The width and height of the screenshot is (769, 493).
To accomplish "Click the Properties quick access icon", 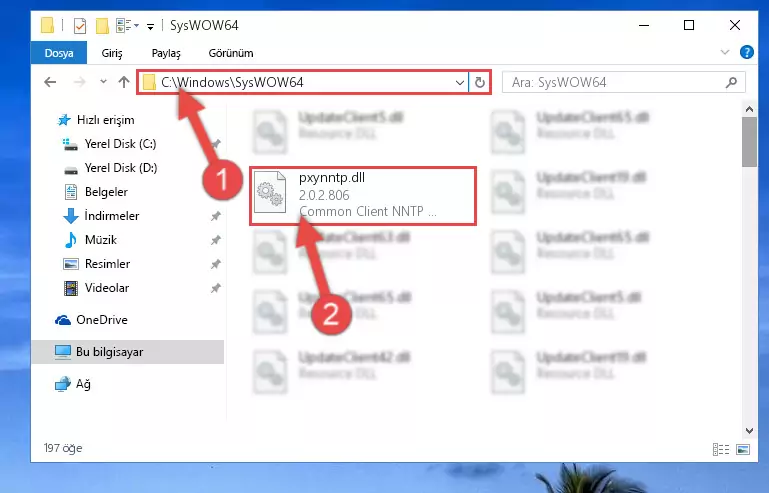I will [79, 26].
